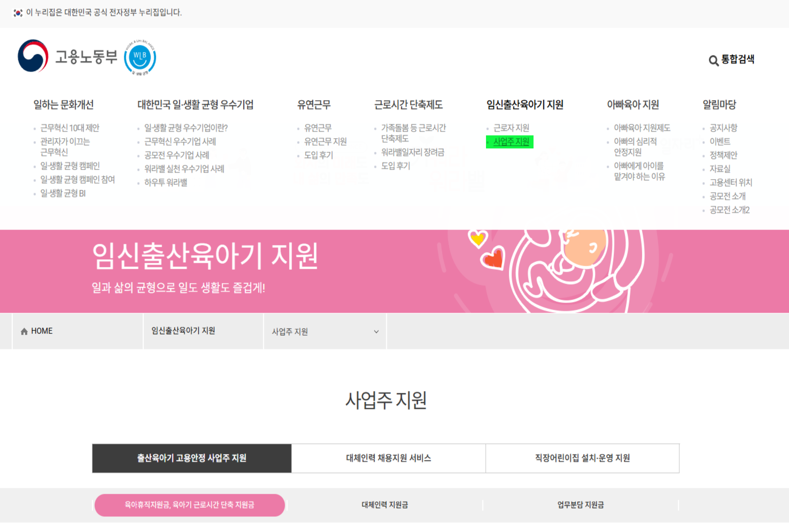The image size is (789, 532).
Task: Switch to 대체인력 채용지원 서비스 tab
Action: pos(388,458)
